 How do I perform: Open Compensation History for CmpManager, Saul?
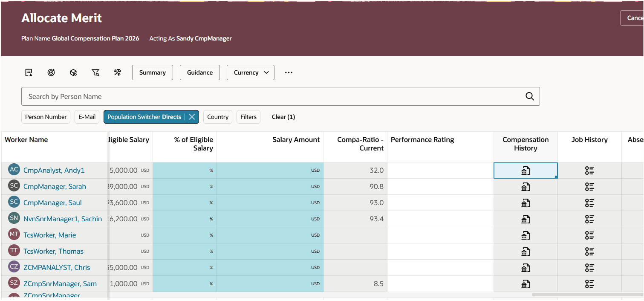point(526,203)
